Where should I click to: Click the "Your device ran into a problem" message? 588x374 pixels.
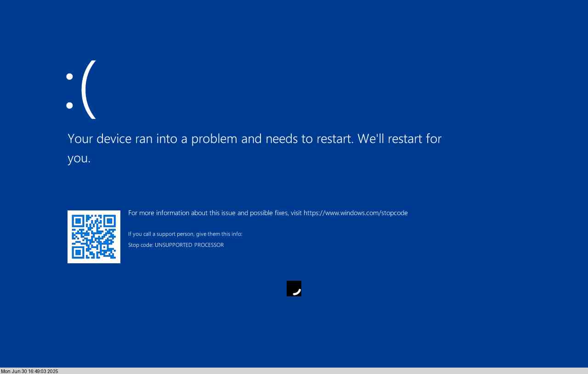coord(254,148)
